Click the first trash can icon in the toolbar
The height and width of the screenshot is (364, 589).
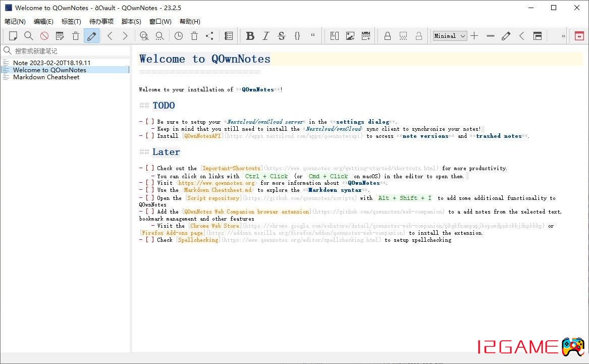[76, 36]
